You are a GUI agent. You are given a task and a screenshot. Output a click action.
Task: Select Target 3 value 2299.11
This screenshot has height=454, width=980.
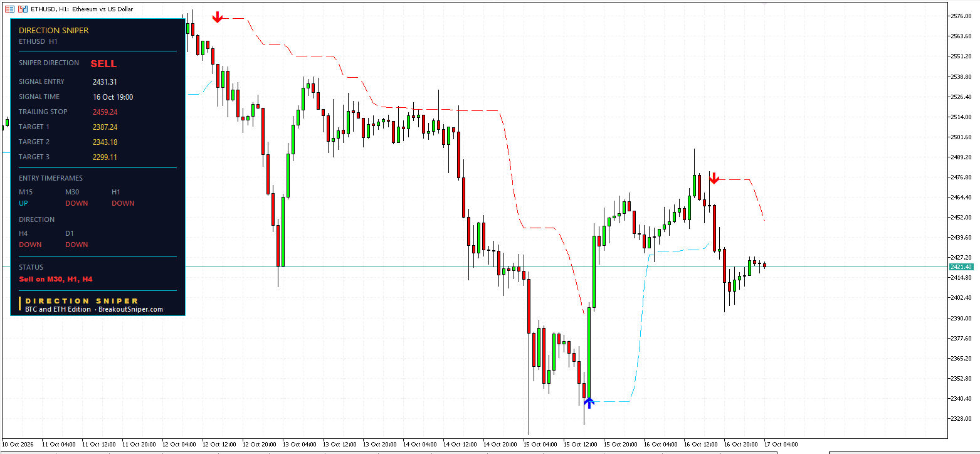(105, 157)
